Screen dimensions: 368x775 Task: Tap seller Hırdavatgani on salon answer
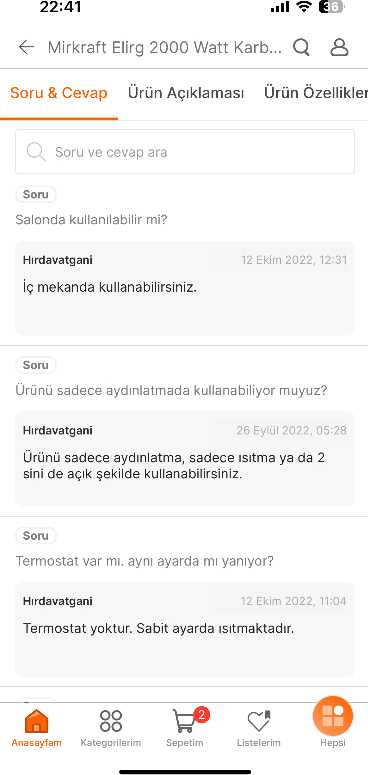click(57, 260)
